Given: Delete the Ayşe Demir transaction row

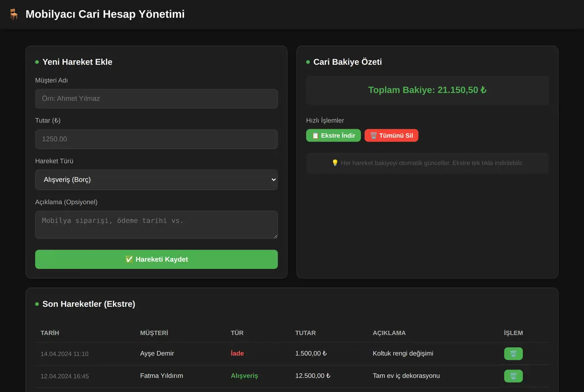Looking at the screenshot, I should pos(513,354).
